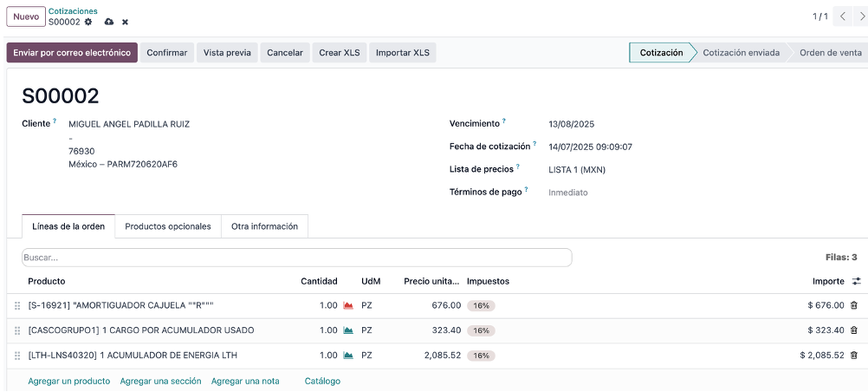868x392 pixels.
Task: Delete the CARGO POR ACUMULADOR USADO line
Action: click(x=854, y=330)
